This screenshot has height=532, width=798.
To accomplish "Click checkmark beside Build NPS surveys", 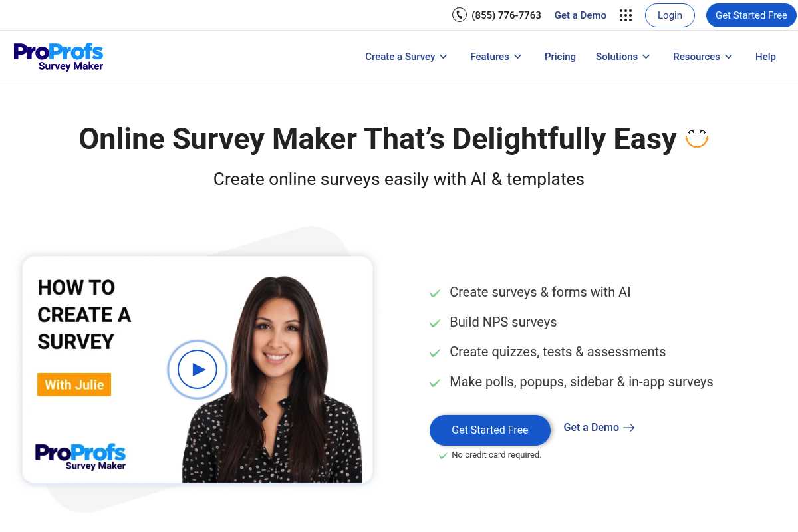I will coord(435,323).
